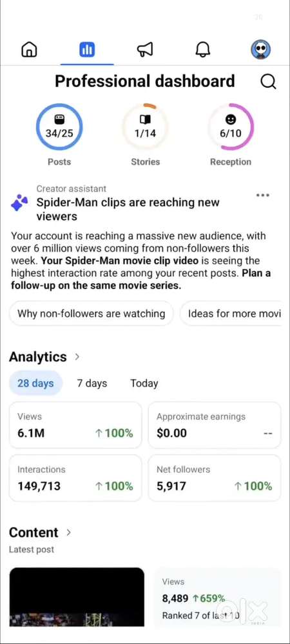290x644 pixels.
Task: Open the megaphone ads icon
Action: pyautogui.click(x=145, y=50)
